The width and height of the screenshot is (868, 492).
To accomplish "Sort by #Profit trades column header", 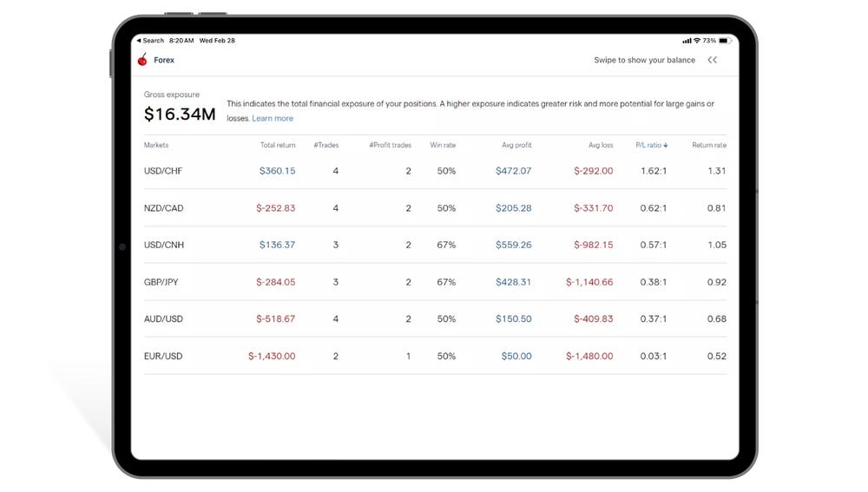I will pos(391,145).
